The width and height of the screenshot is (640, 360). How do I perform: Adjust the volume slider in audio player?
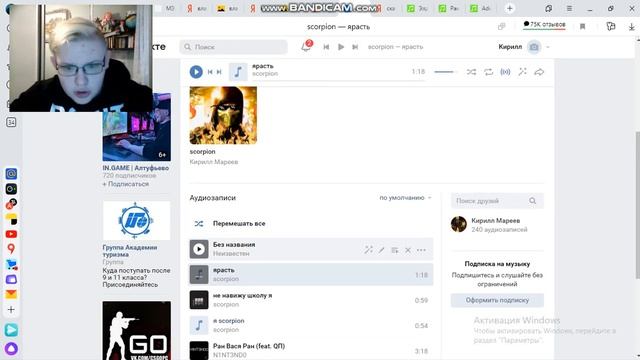point(444,72)
